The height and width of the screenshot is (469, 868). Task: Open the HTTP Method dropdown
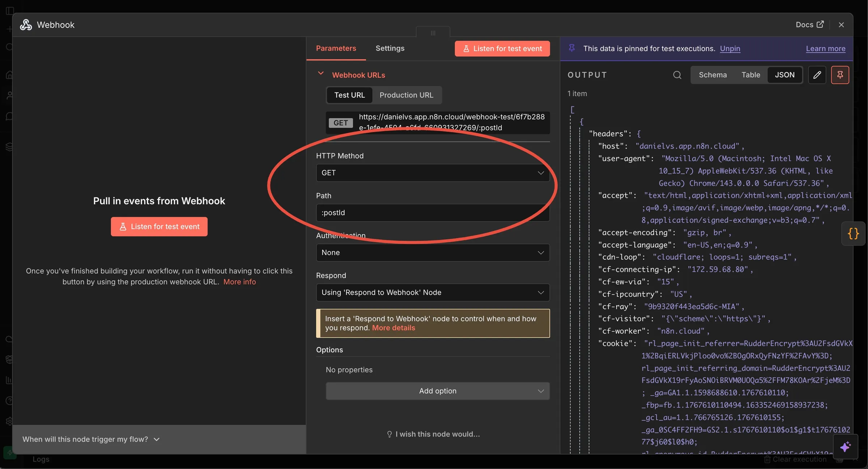(x=433, y=173)
